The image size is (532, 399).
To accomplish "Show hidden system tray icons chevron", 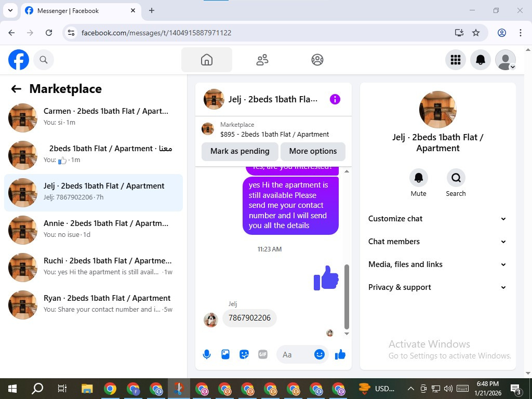I will [x=410, y=389].
